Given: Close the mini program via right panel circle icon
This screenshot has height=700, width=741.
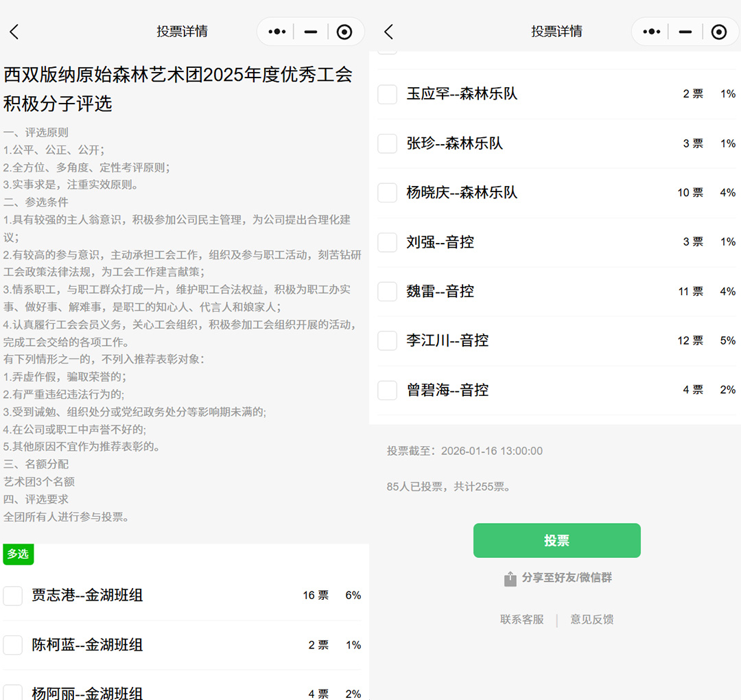Looking at the screenshot, I should (x=719, y=32).
